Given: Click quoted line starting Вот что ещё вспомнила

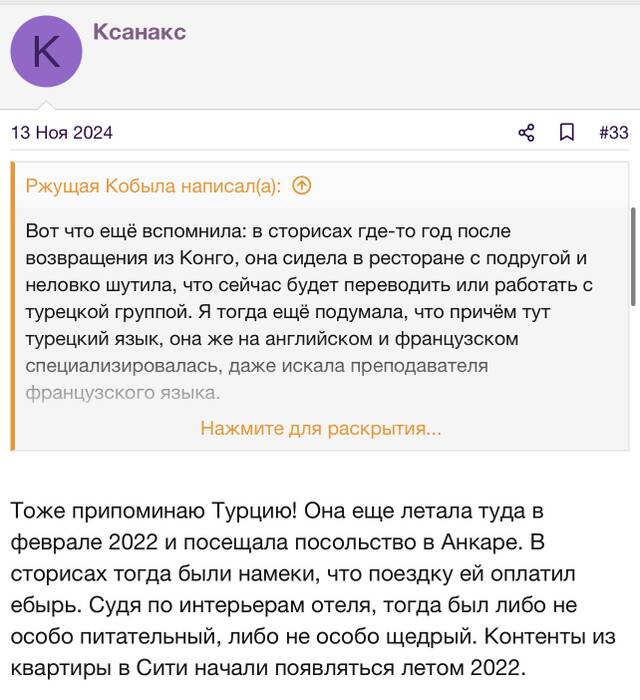Looking at the screenshot, I should coord(268,231).
